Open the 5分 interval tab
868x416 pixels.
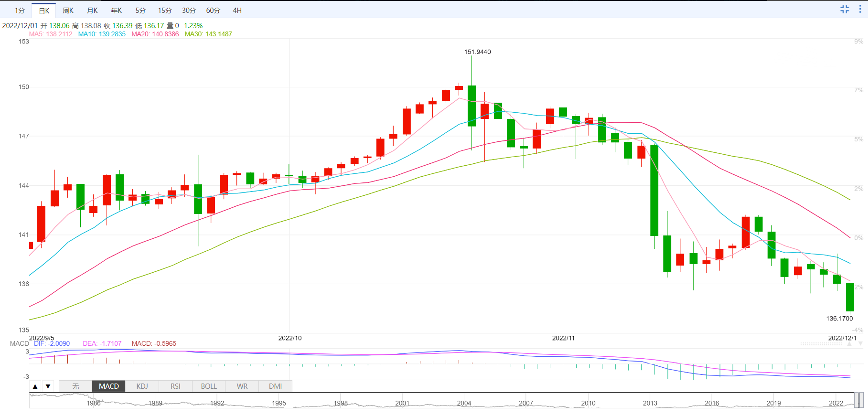pos(140,11)
